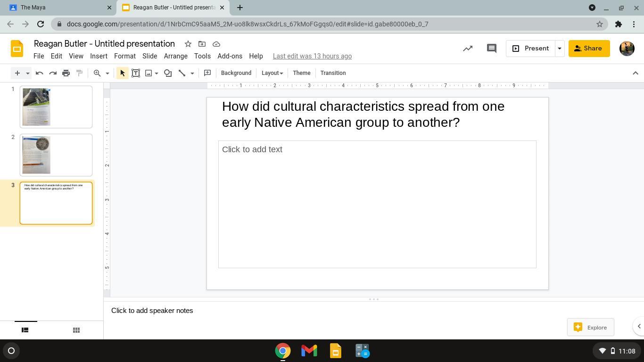Select slide 2 thumbnail
The height and width of the screenshot is (362, 644).
click(x=56, y=155)
